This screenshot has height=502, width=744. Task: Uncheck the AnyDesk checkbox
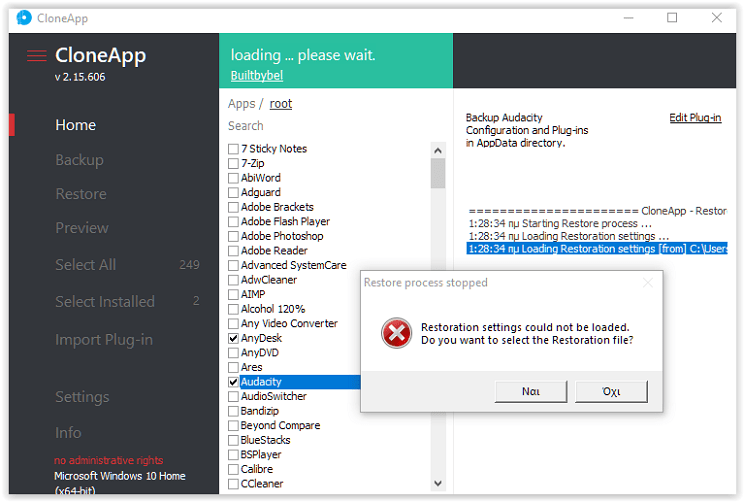pyautogui.click(x=233, y=338)
